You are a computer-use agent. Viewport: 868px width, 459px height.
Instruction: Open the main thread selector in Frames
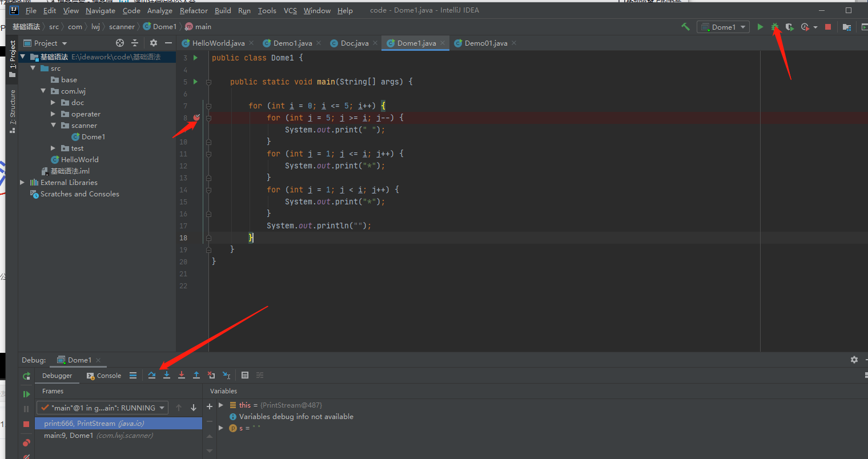103,408
